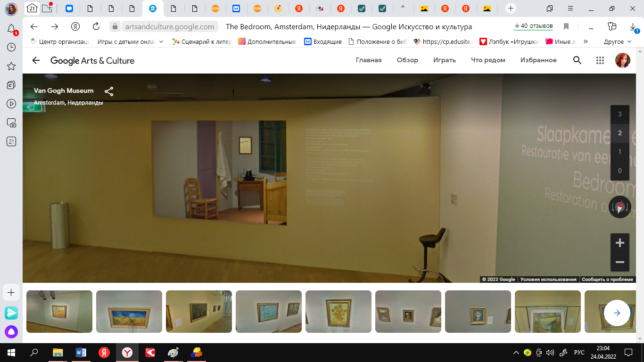Switch to museum floor 0

pos(620,171)
